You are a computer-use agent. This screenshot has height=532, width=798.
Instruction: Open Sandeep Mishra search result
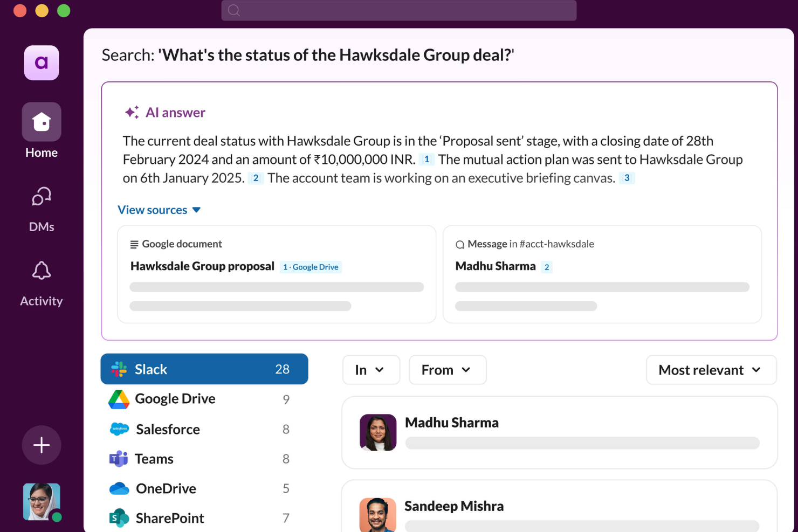pos(560,507)
